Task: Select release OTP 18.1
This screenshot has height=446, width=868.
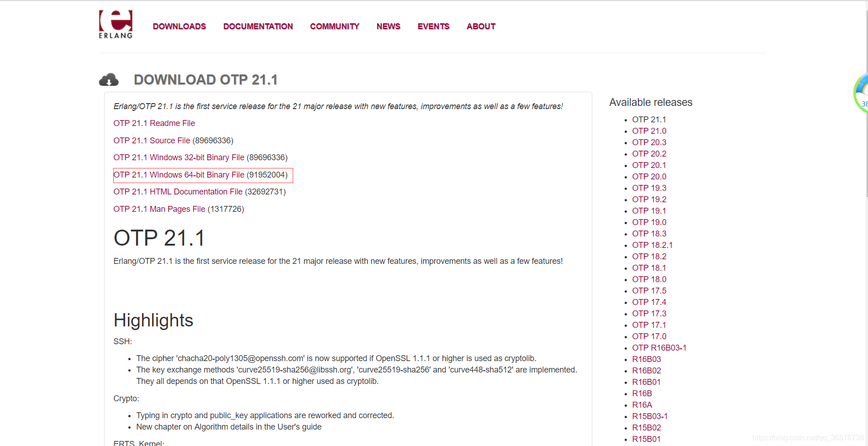Action: coord(649,268)
